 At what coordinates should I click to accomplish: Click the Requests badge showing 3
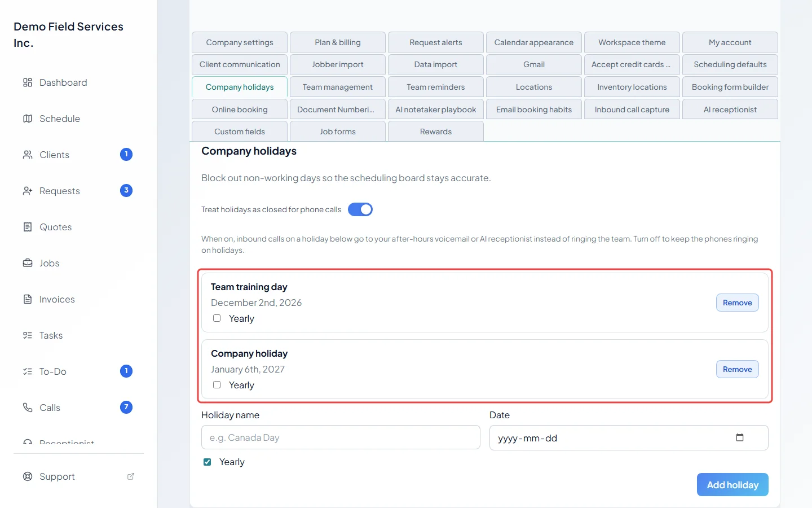[x=126, y=191]
